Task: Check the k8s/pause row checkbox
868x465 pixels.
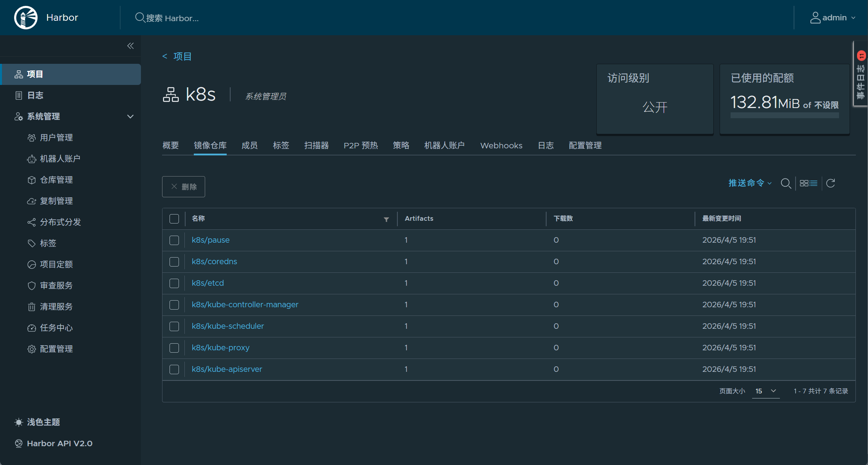Action: 174,240
